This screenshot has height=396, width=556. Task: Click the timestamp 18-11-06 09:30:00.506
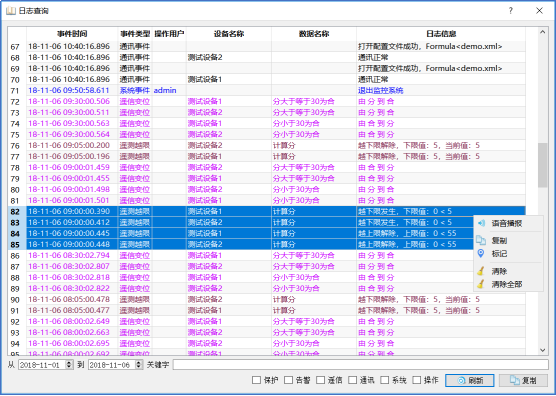click(69, 101)
